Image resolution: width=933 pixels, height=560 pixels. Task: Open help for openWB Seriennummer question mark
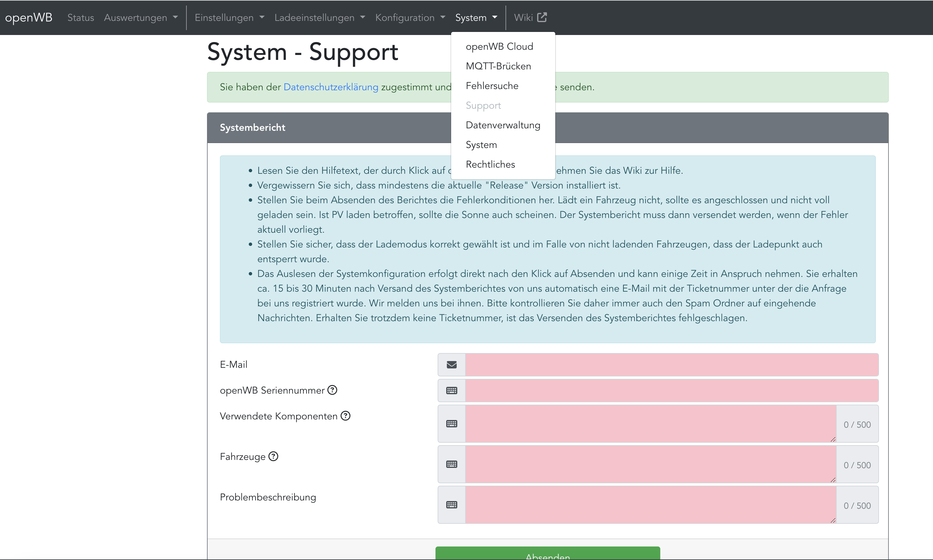pos(332,390)
